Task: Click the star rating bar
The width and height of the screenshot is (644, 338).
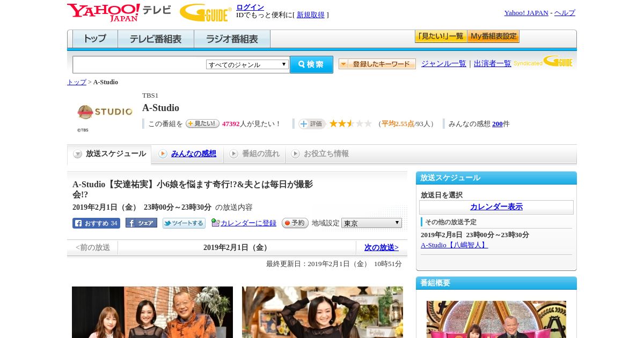Action: (350, 123)
